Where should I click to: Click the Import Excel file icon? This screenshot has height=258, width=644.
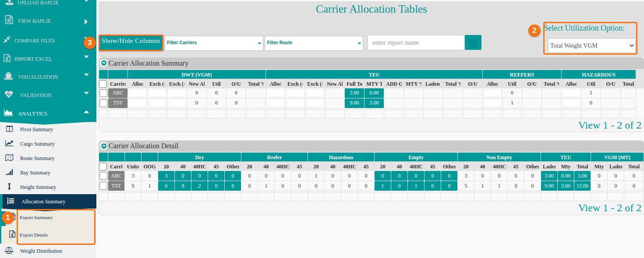point(7,58)
